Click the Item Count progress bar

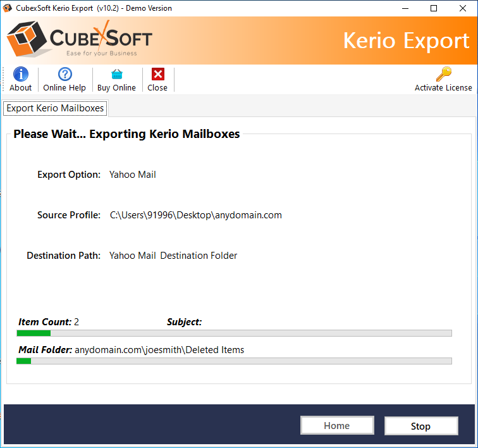click(x=234, y=333)
